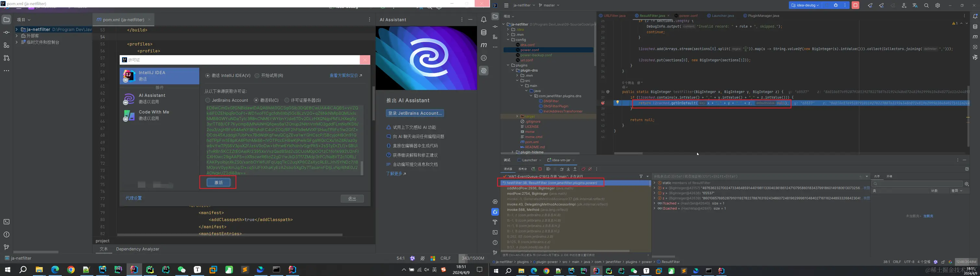Open Terminal tool in left IDE sidebar
This screenshot has height=276, width=980.
pos(6,222)
